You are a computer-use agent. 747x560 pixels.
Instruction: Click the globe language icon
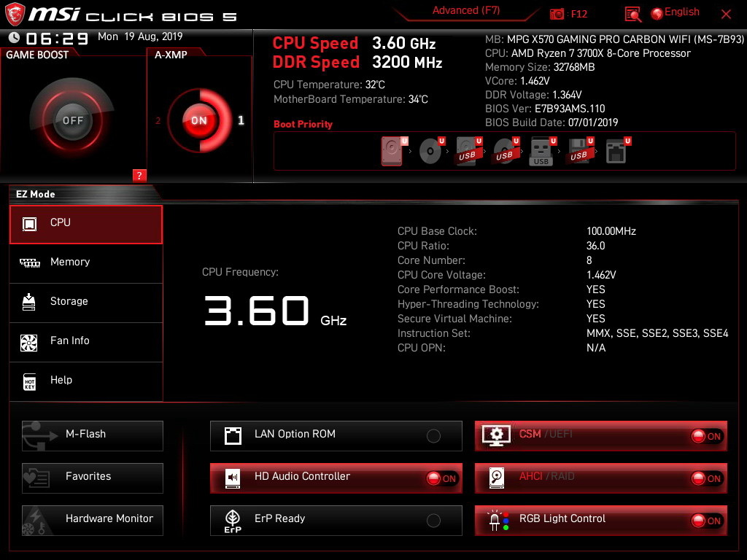(x=657, y=14)
